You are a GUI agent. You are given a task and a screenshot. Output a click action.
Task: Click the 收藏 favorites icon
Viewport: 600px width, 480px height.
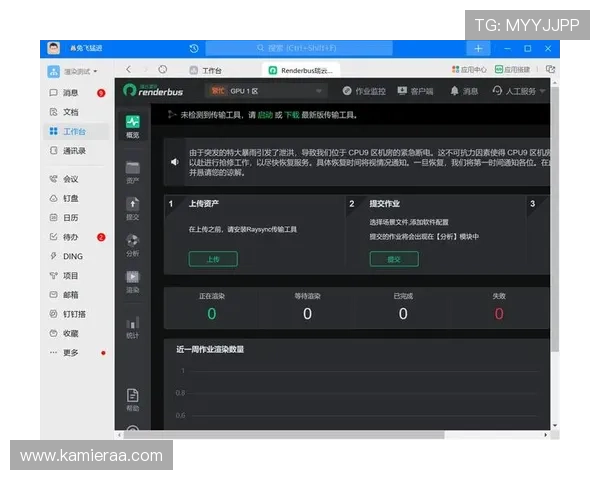tap(54, 333)
